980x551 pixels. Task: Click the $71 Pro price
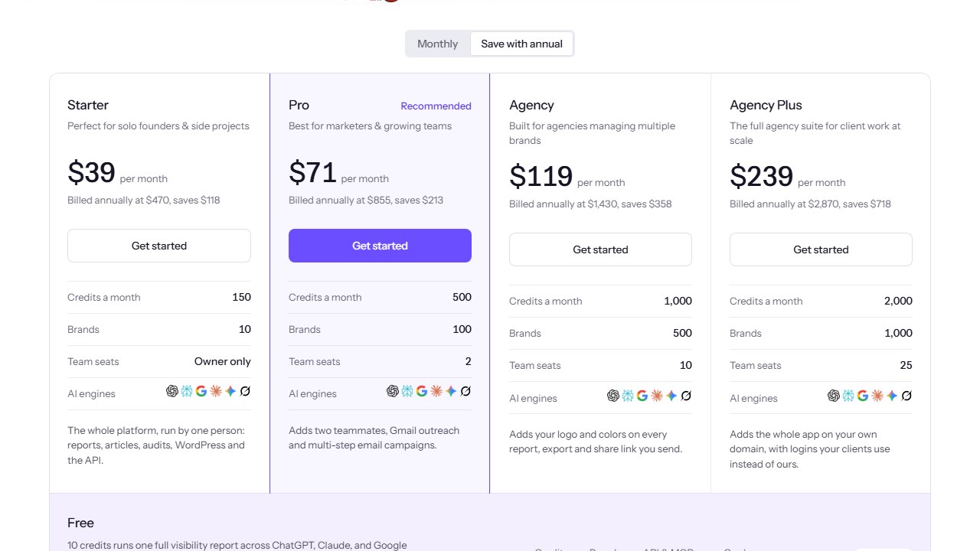point(312,172)
